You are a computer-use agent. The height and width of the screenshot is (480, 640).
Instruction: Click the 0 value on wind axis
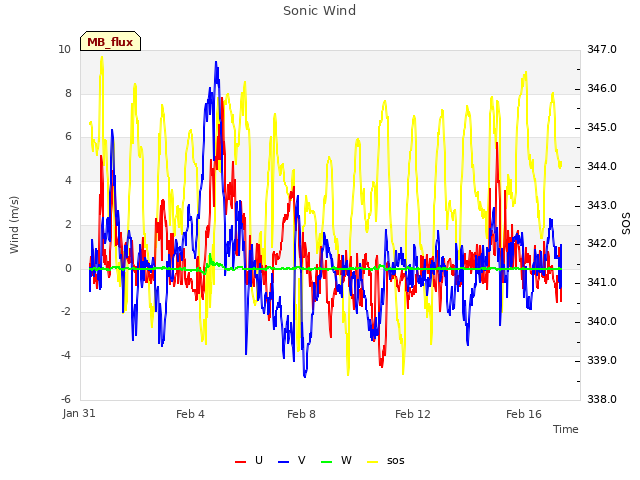point(68,268)
